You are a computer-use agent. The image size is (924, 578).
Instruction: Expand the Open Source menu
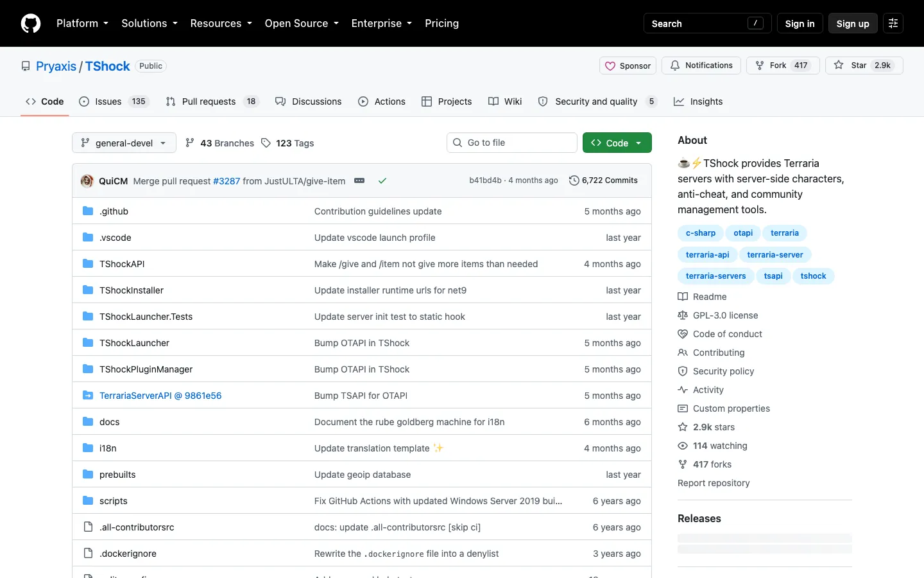coord(302,23)
